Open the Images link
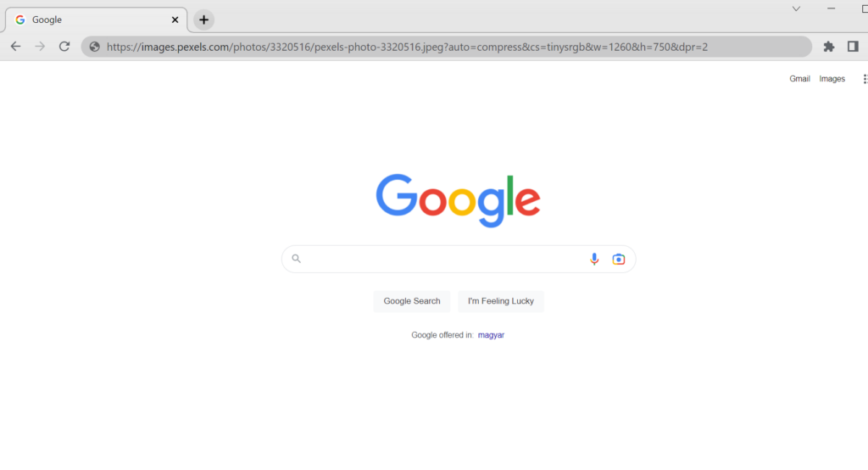The height and width of the screenshot is (470, 868). click(832, 79)
